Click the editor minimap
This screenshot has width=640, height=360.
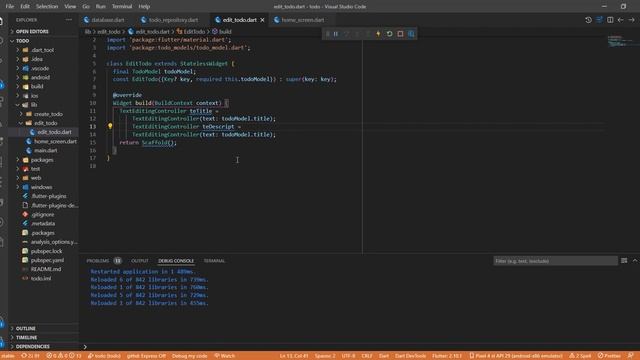(620, 41)
